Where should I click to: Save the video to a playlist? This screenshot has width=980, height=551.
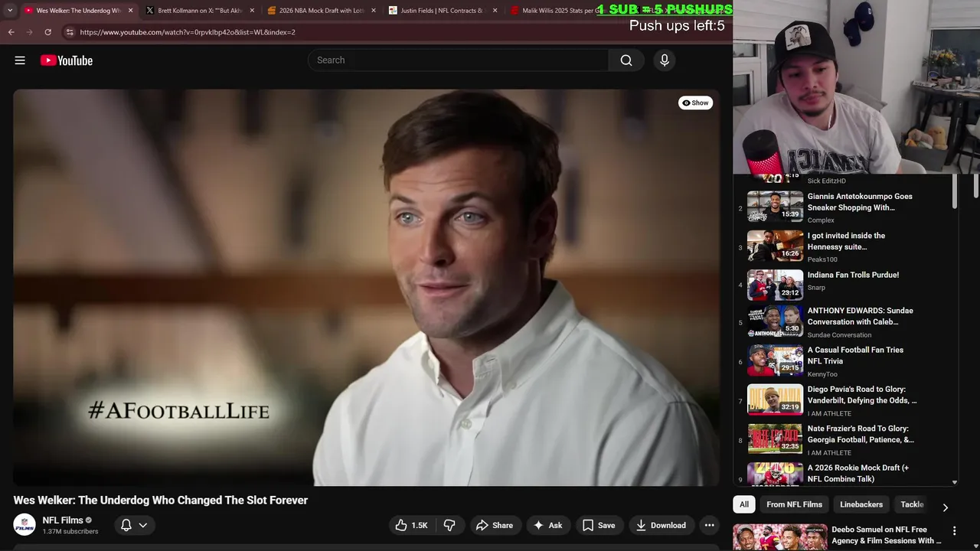pyautogui.click(x=599, y=525)
